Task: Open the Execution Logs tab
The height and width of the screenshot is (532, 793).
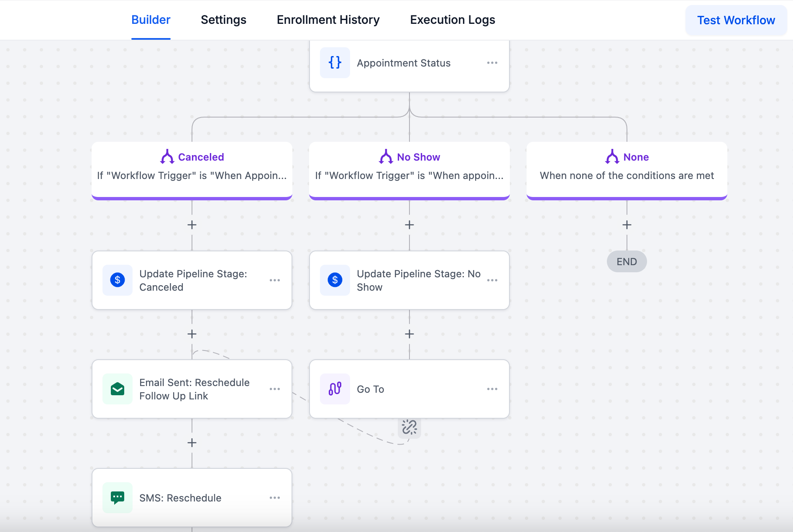Action: click(x=453, y=20)
